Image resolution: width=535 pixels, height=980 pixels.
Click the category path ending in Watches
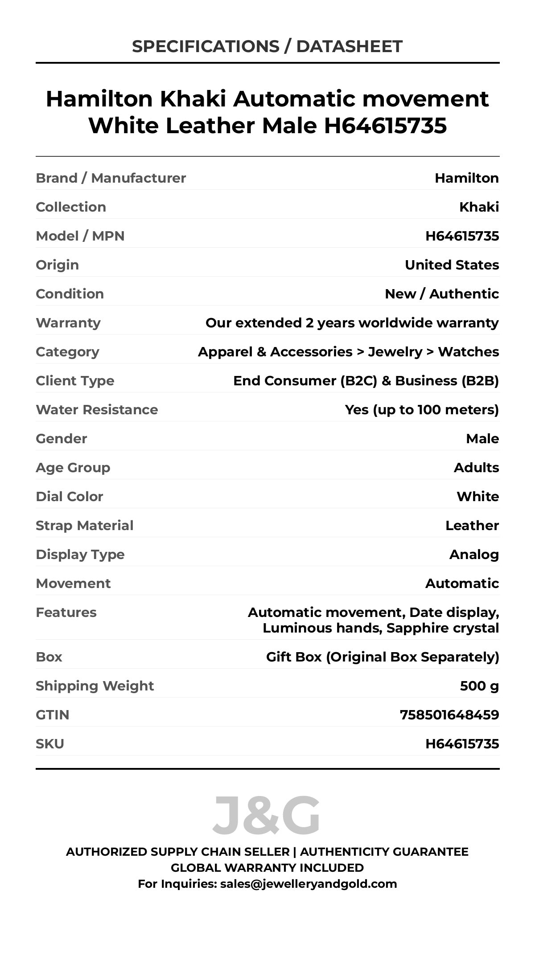(x=348, y=352)
